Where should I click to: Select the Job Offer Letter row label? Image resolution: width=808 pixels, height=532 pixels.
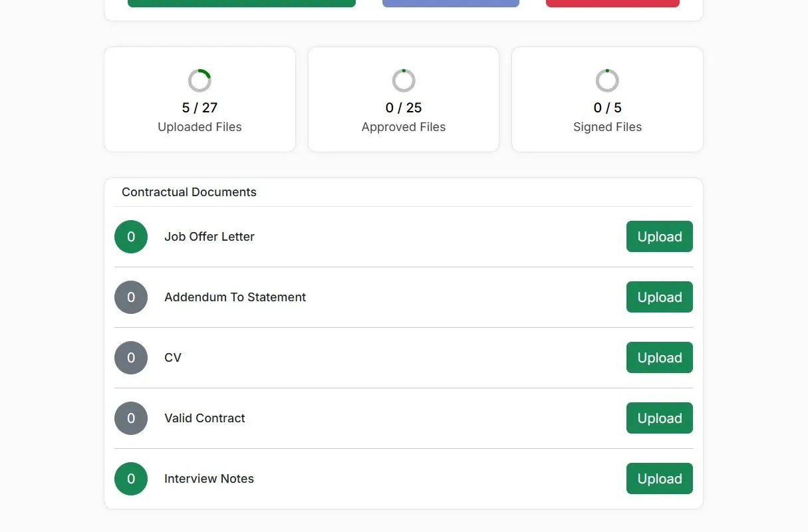pos(209,237)
